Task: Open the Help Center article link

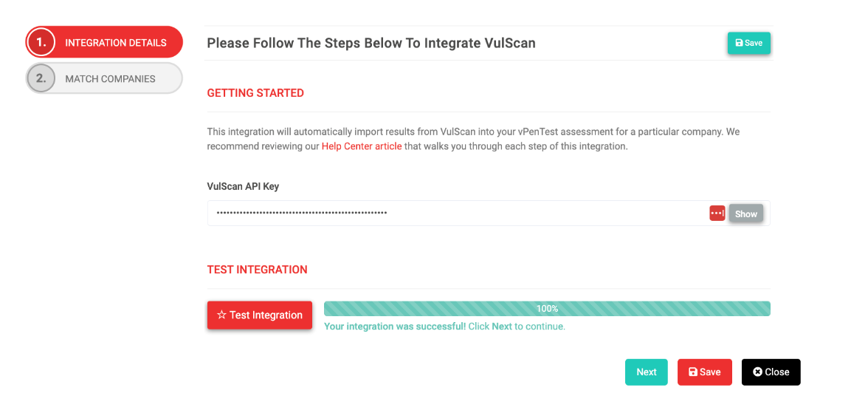Action: pos(362,146)
